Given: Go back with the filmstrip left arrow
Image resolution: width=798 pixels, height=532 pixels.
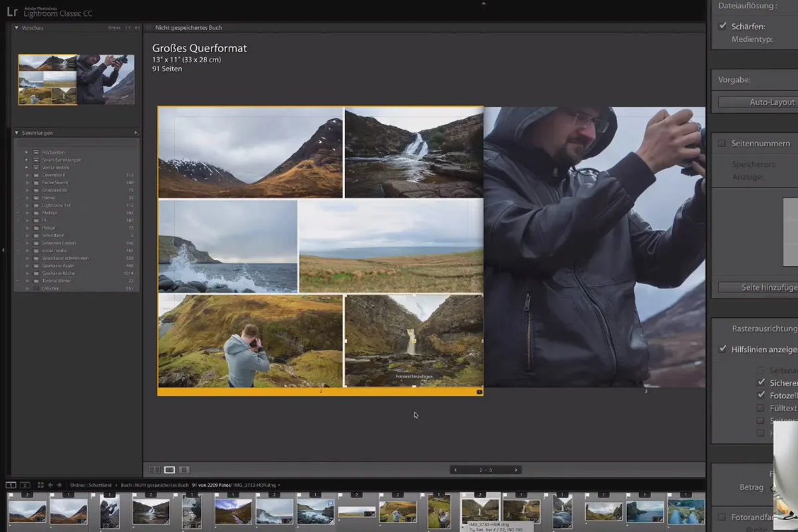Looking at the screenshot, I should [50, 485].
